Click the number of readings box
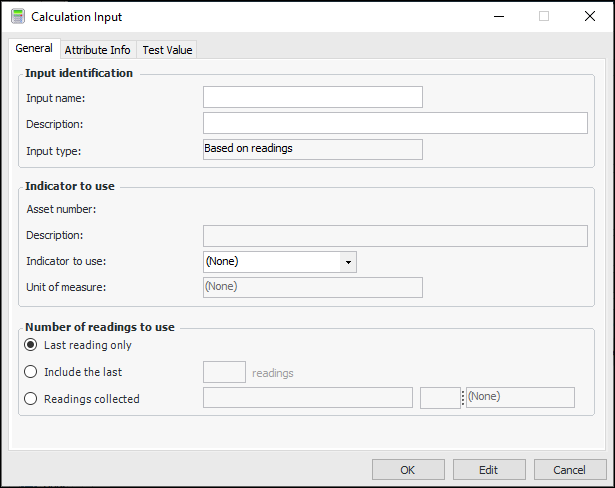 (x=224, y=372)
